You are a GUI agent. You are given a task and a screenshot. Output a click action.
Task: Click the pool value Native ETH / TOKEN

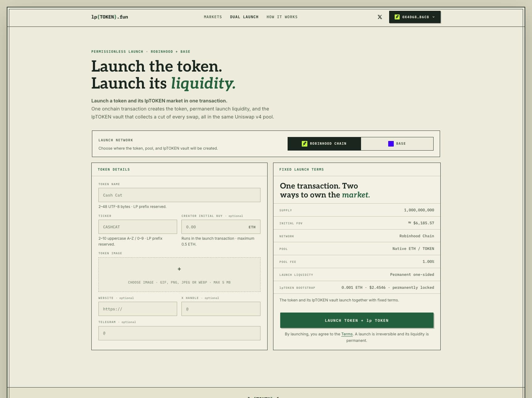tap(413, 249)
